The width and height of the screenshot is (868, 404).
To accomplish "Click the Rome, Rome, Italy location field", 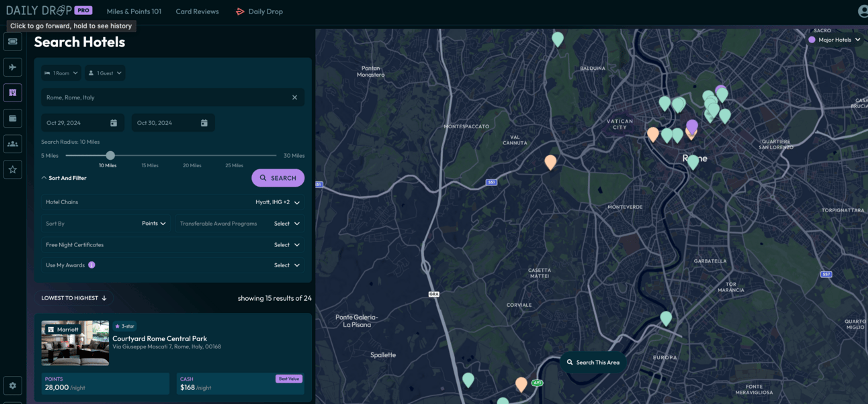I will pos(172,98).
